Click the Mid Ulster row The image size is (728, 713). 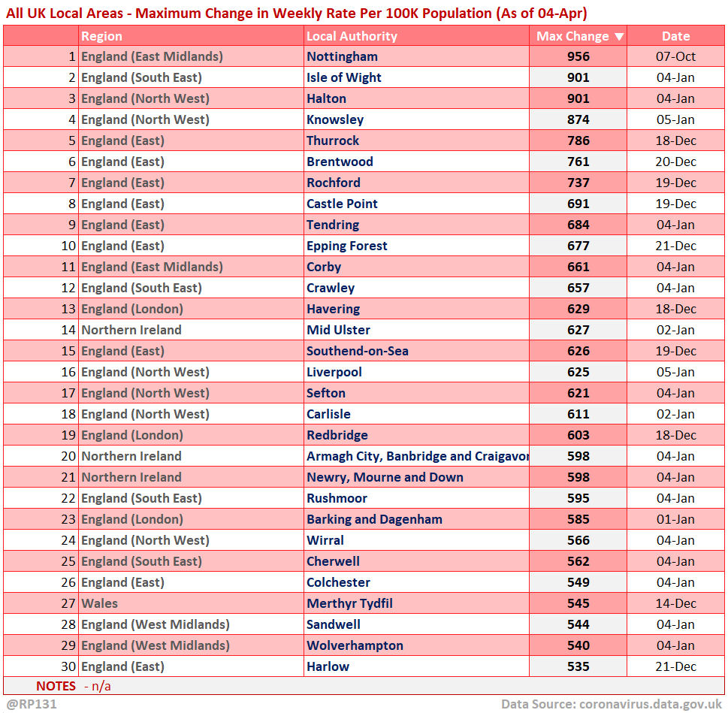(338, 330)
